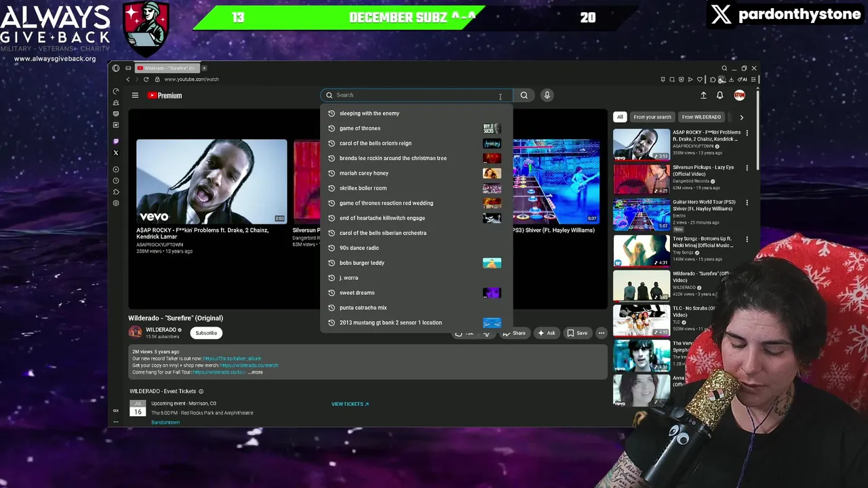Open browser downloads icon
Viewport: 868px width, 488px height.
[731, 79]
